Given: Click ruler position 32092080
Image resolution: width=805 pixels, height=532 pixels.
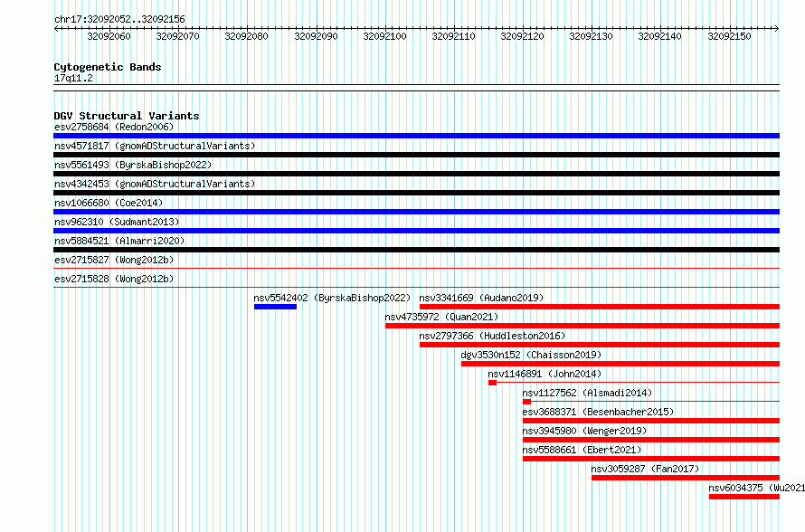Looking at the screenshot, I should coord(246,36).
